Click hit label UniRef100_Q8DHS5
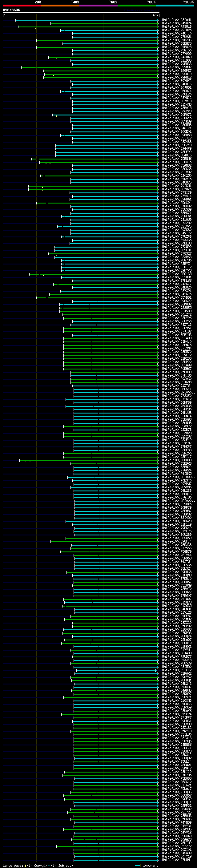 point(176,43)
